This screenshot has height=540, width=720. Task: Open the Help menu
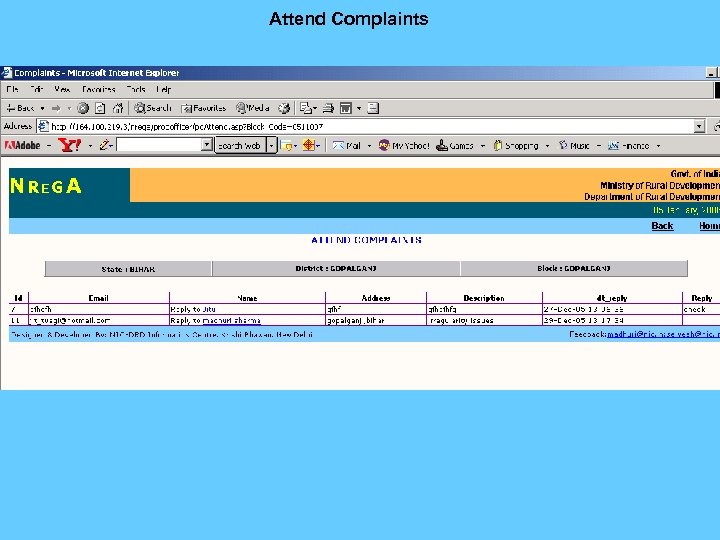point(163,89)
